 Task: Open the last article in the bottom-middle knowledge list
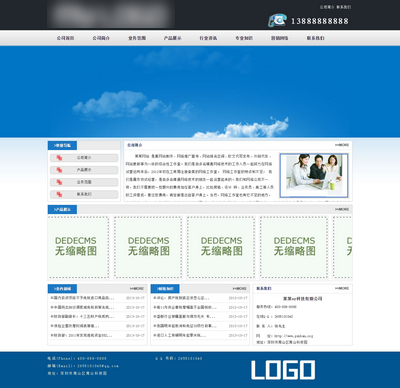pyautogui.click(x=180, y=335)
